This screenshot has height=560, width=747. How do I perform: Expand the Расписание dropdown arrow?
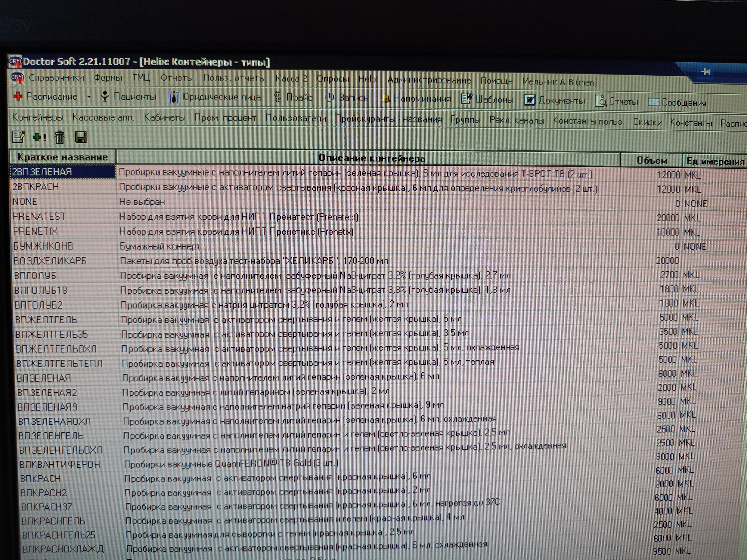89,97
